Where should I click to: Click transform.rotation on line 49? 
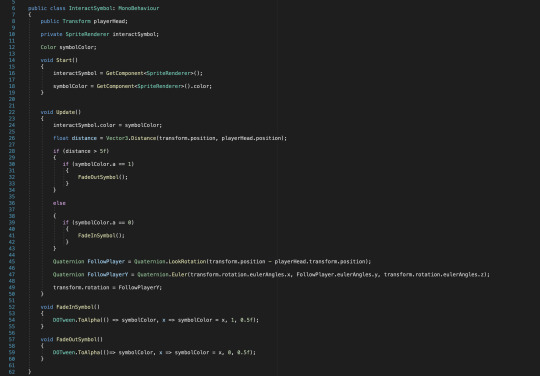click(x=81, y=288)
